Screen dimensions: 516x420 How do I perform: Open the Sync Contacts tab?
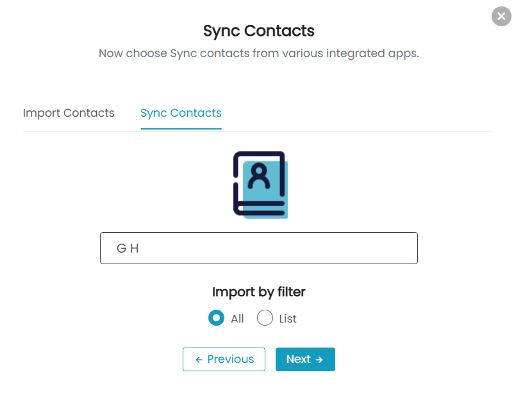[181, 113]
